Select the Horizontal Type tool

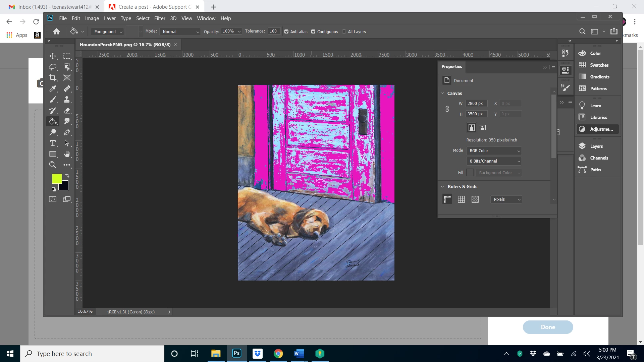coord(53,143)
